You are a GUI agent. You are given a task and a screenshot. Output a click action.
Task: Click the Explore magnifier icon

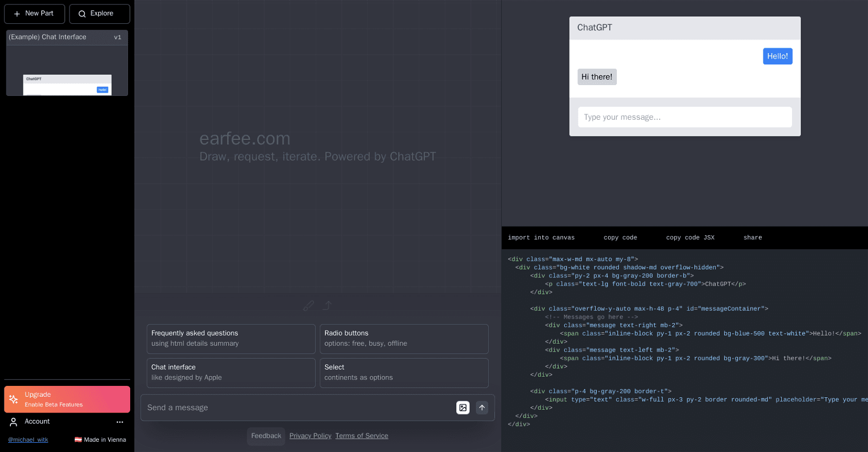(82, 14)
